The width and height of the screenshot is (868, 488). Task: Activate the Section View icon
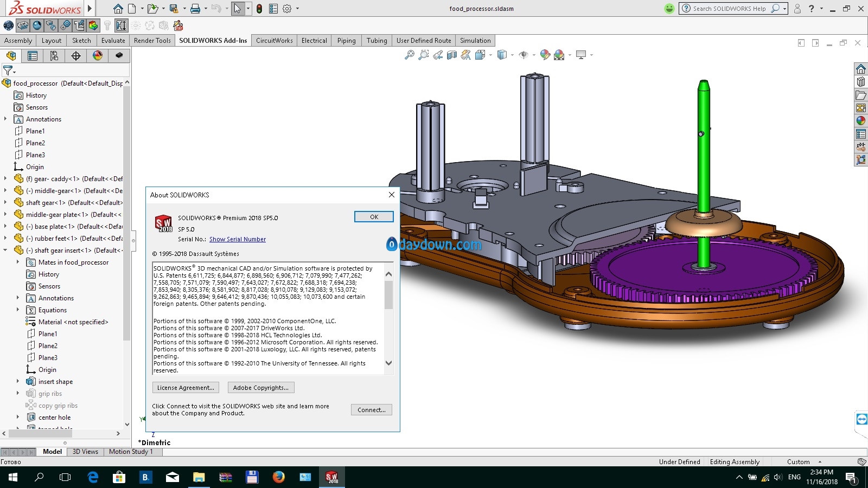452,55
